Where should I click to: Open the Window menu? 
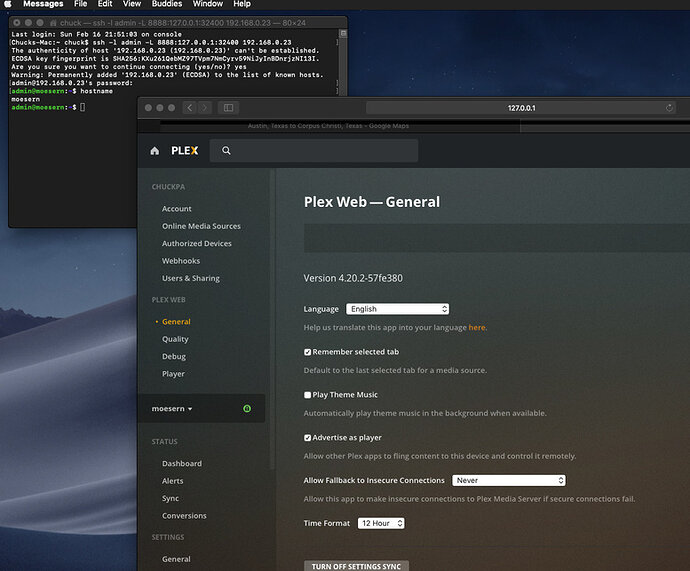(x=208, y=4)
